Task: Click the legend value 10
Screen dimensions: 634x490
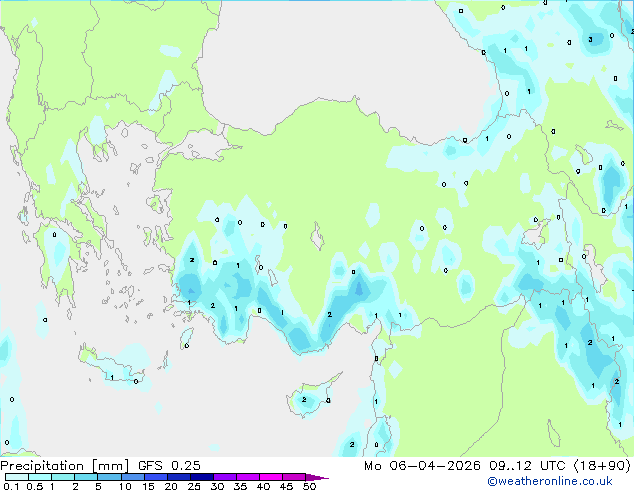Action: [125, 486]
